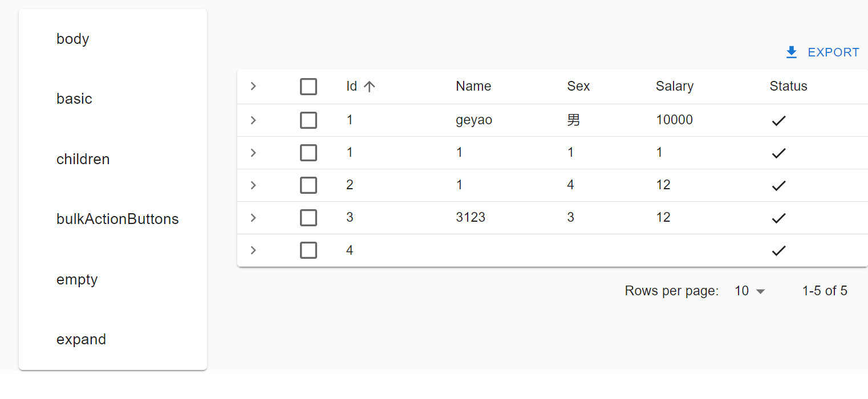
Task: Select bulkActionButtons in the sidebar
Action: 117,219
